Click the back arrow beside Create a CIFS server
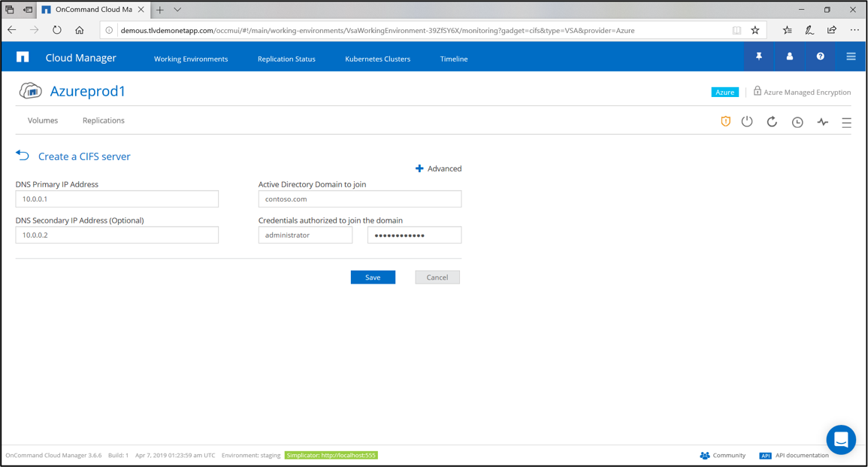 click(23, 156)
